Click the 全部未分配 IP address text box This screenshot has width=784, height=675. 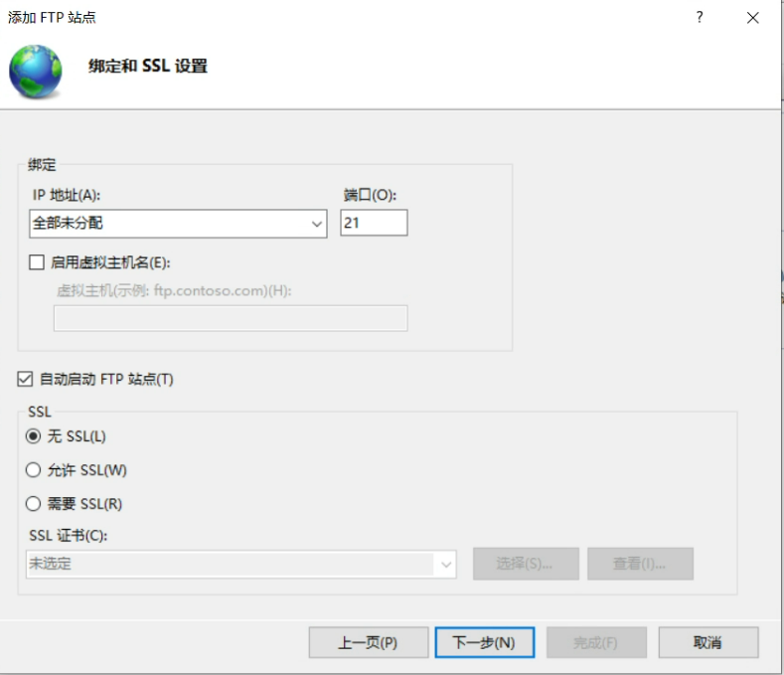click(x=169, y=224)
